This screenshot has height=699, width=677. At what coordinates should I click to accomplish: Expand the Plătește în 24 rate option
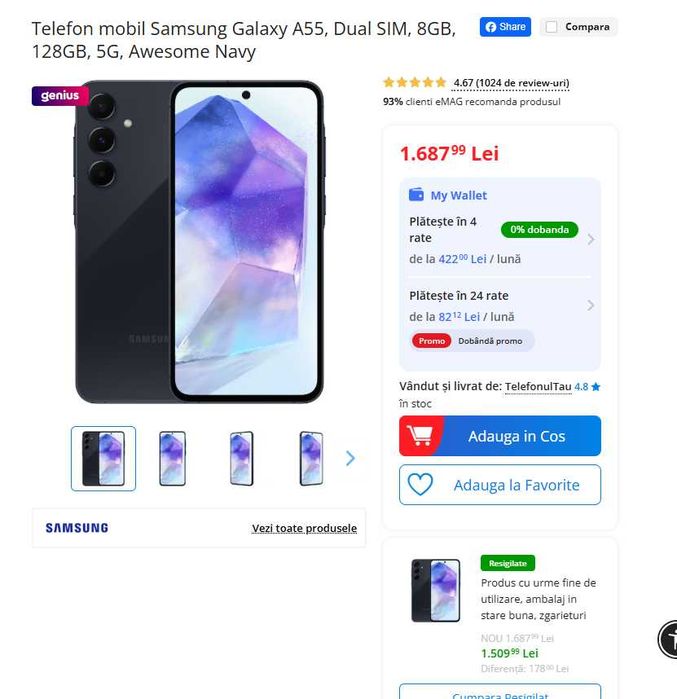coord(591,306)
